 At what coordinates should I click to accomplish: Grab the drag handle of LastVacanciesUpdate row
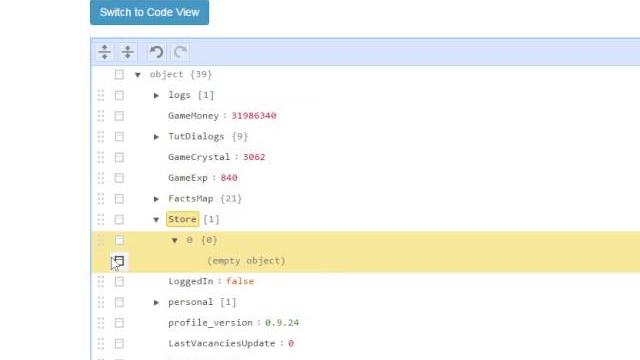click(101, 344)
